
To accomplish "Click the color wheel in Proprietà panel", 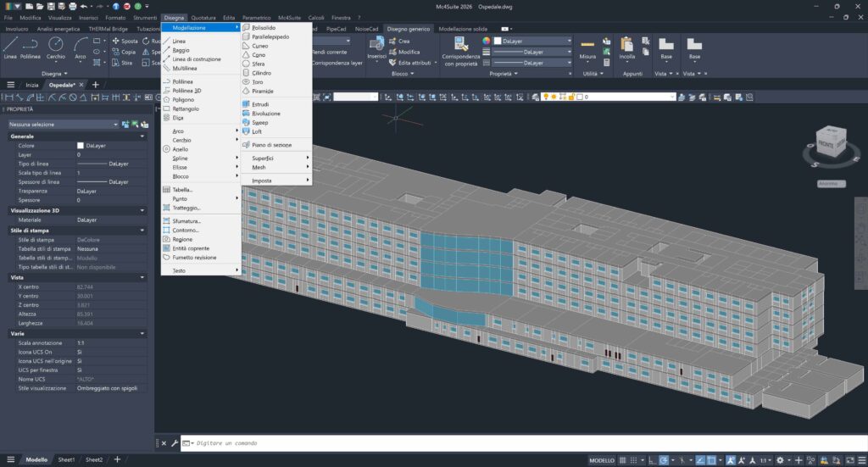I will pyautogui.click(x=487, y=40).
